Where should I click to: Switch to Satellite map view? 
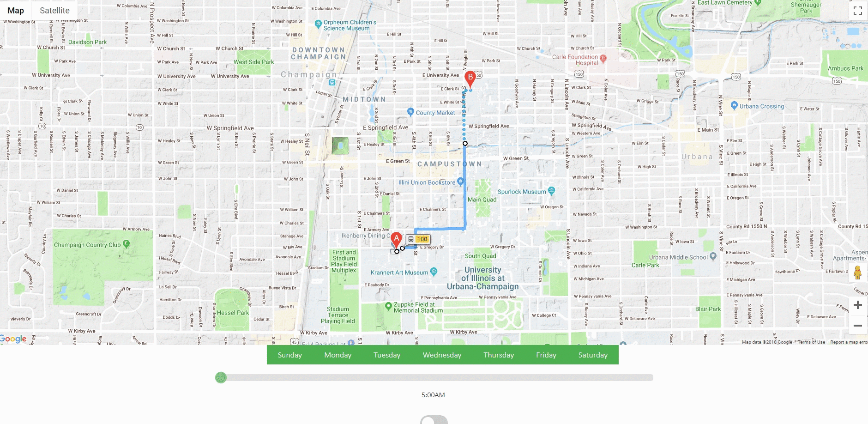[x=54, y=10]
